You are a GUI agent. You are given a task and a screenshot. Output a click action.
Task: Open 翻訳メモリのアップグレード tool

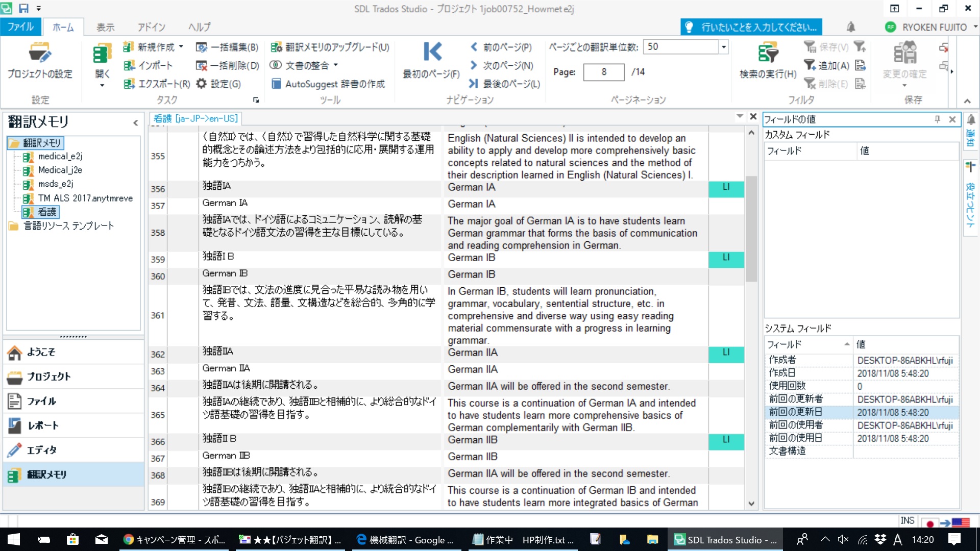(331, 47)
